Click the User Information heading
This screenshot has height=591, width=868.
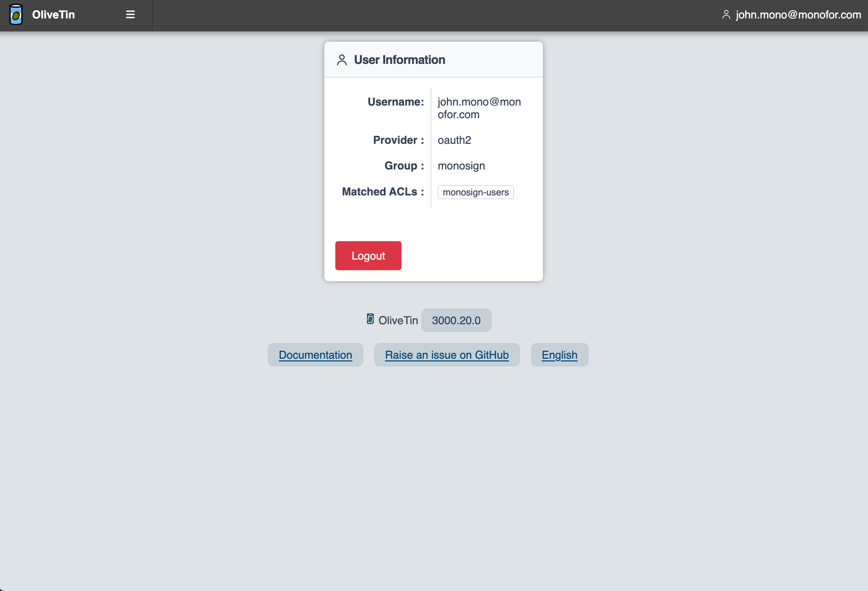(400, 60)
